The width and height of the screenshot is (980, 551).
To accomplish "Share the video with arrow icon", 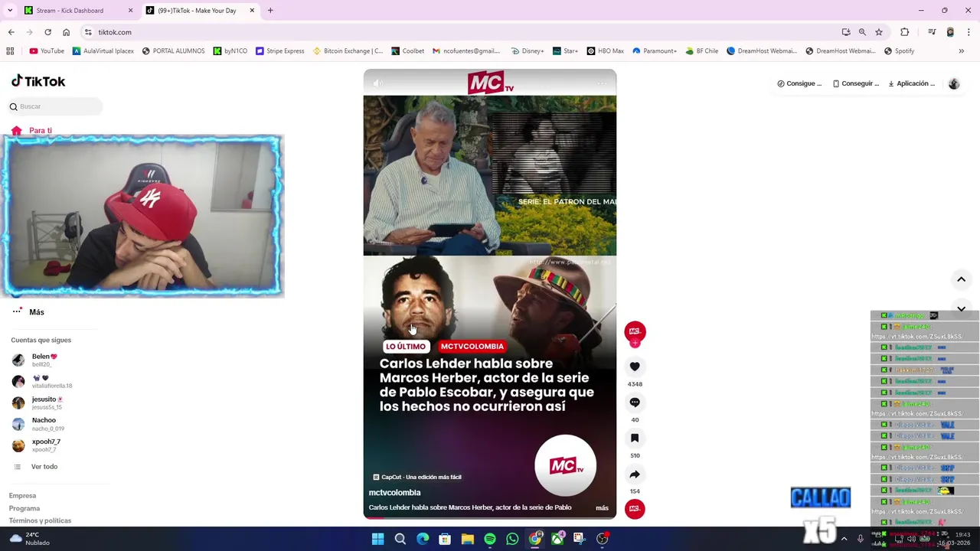I will (635, 474).
